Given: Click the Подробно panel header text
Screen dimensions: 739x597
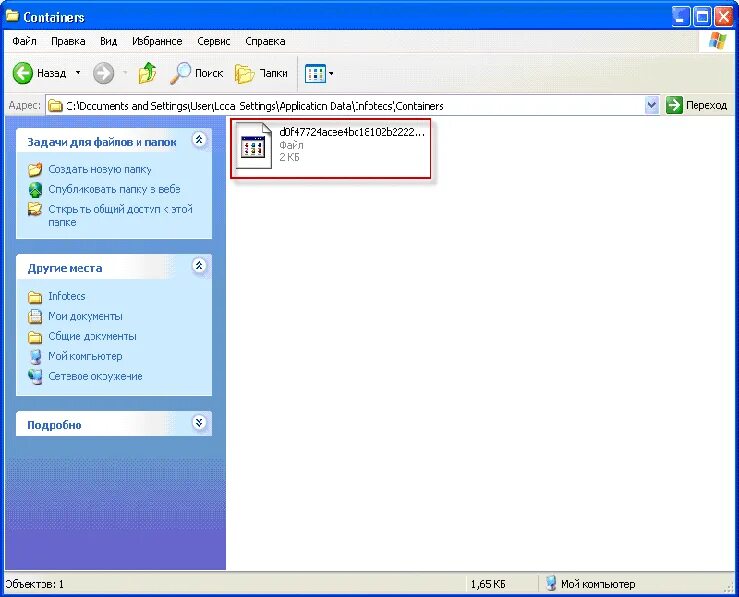Looking at the screenshot, I should coord(54,425).
